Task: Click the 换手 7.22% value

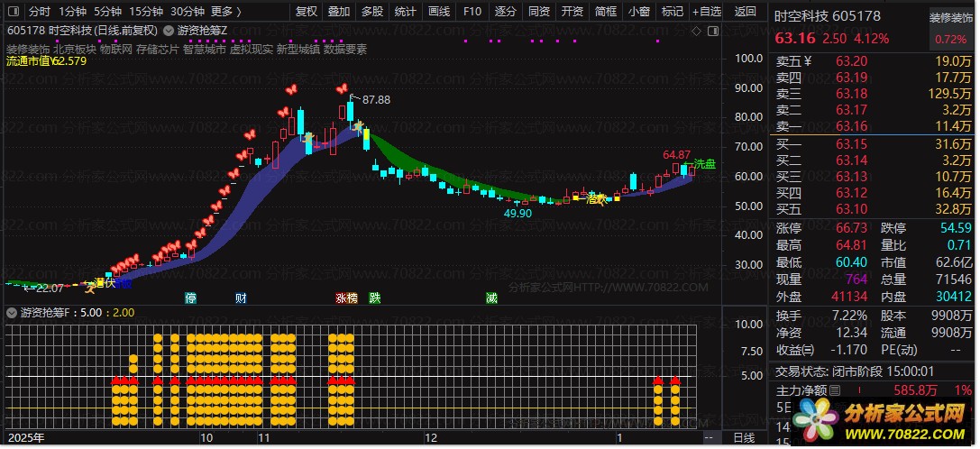Action: click(x=850, y=316)
